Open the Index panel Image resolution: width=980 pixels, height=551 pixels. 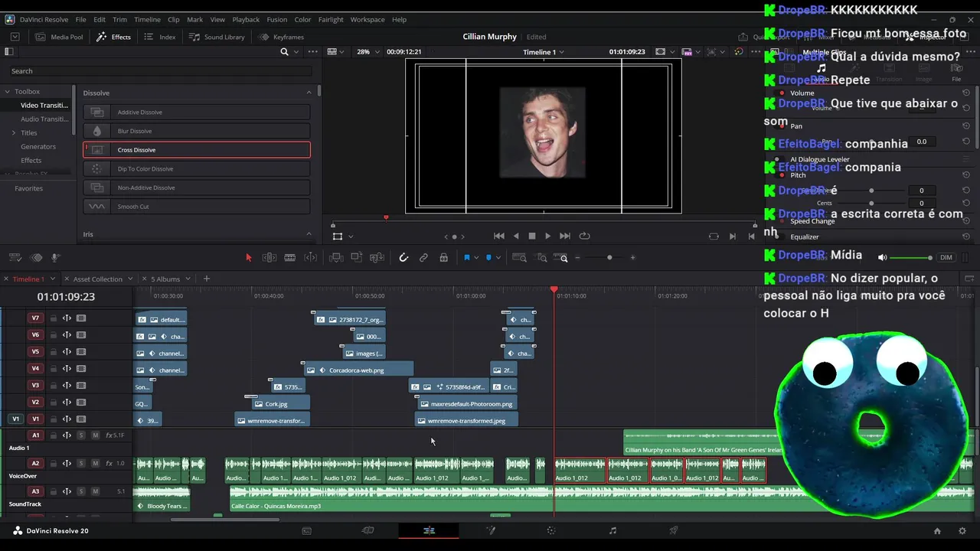pos(160,37)
